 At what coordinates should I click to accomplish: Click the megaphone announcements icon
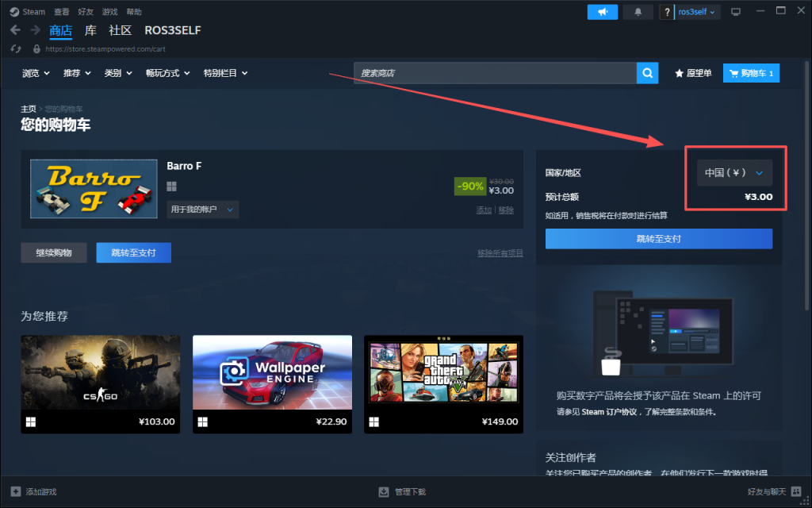coord(602,12)
